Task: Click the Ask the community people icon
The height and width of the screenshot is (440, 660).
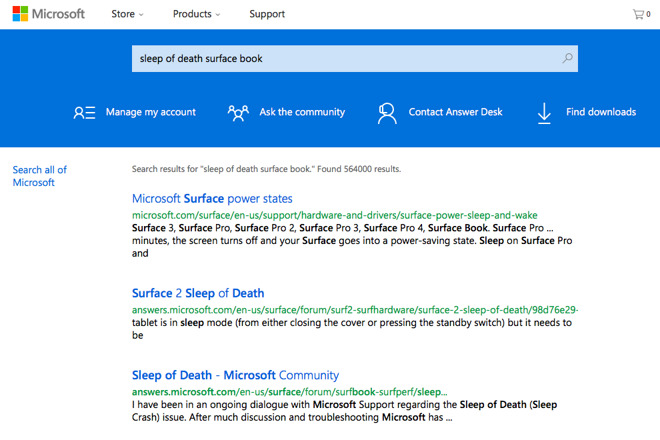Action: click(x=238, y=112)
